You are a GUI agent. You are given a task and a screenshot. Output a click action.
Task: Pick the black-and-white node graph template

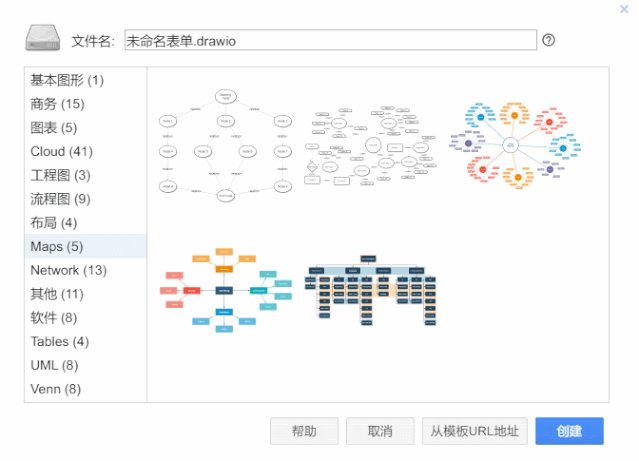[225, 146]
